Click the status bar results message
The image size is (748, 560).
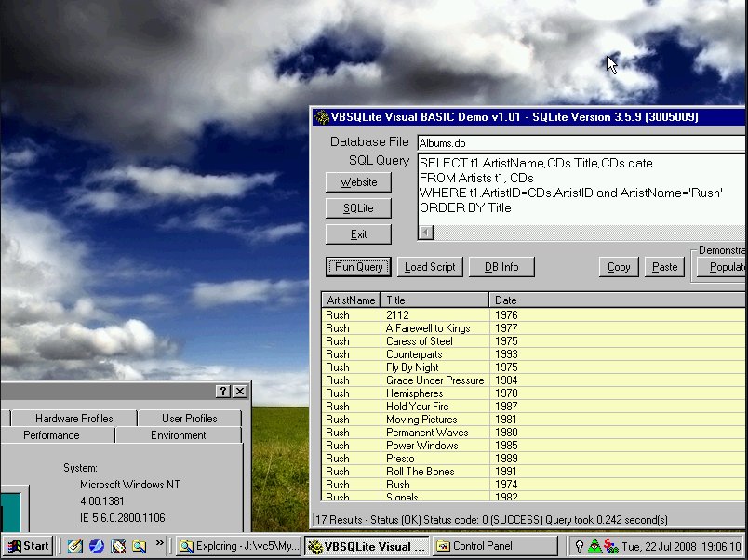491,519
